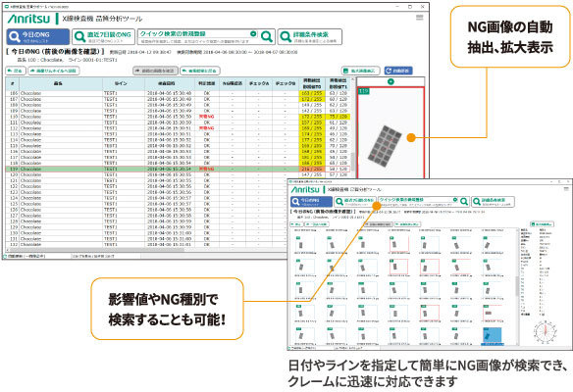Click the red NG result in row 112
Screen dimensions: 573x392
tap(206, 128)
